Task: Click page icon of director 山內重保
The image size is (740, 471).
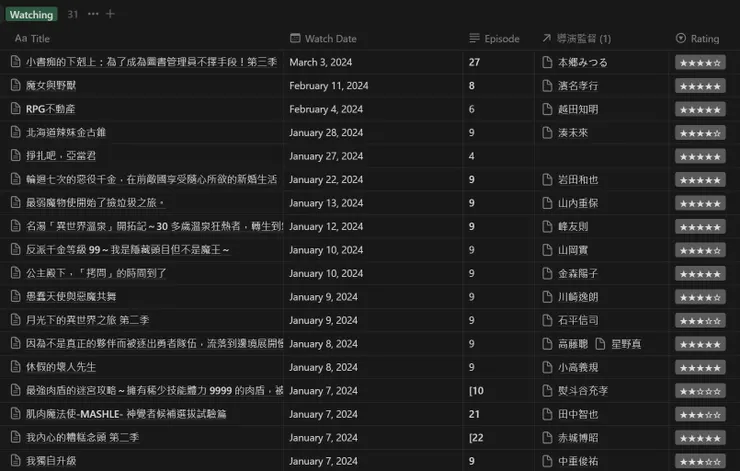Action: [x=547, y=203]
